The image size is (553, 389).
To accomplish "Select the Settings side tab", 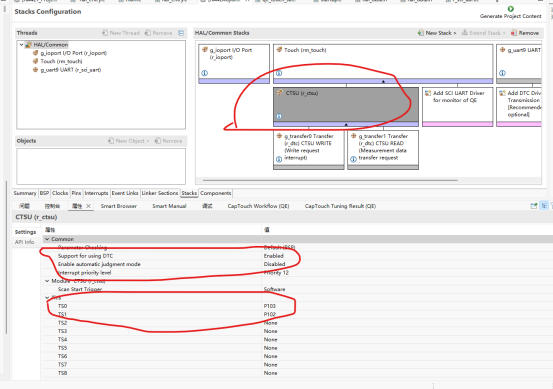I will pyautogui.click(x=25, y=232).
